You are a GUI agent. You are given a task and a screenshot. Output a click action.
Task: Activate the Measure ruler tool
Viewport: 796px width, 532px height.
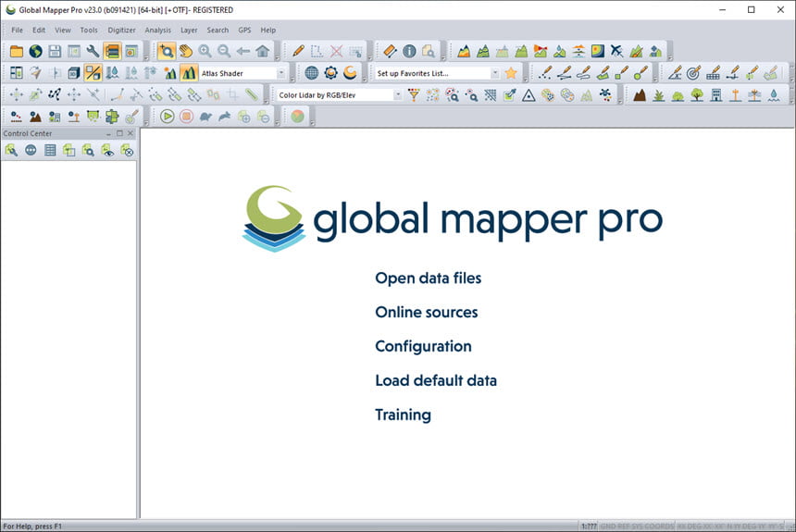pos(390,51)
